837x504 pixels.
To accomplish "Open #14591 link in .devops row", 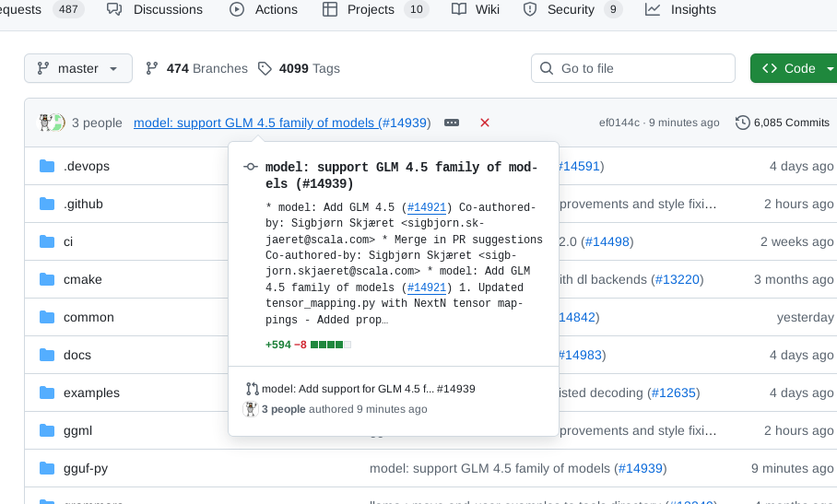I will 579,166.
